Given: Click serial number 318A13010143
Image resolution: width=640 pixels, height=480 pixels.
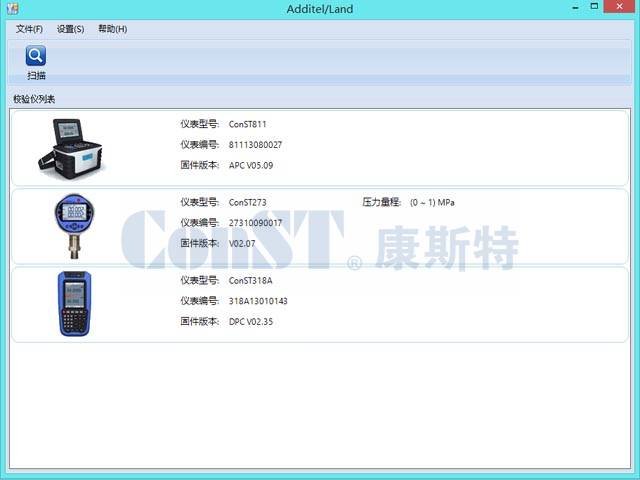Looking at the screenshot, I should pos(258,301).
